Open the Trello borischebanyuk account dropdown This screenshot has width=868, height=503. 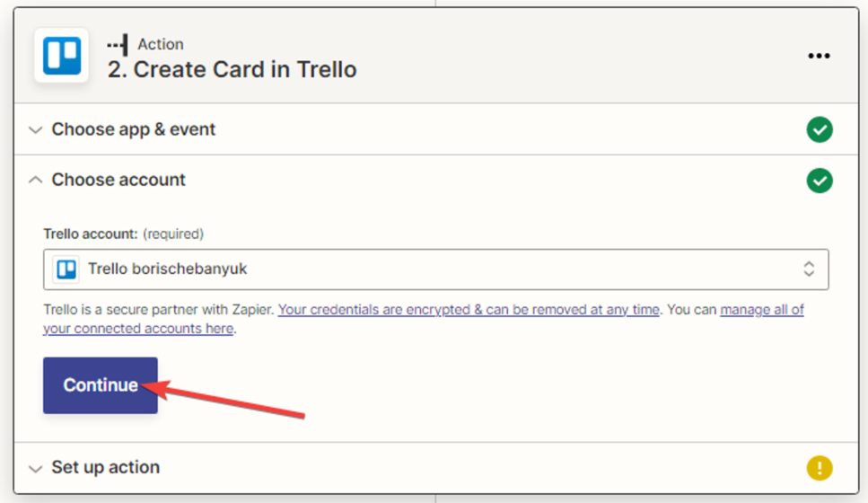[431, 269]
